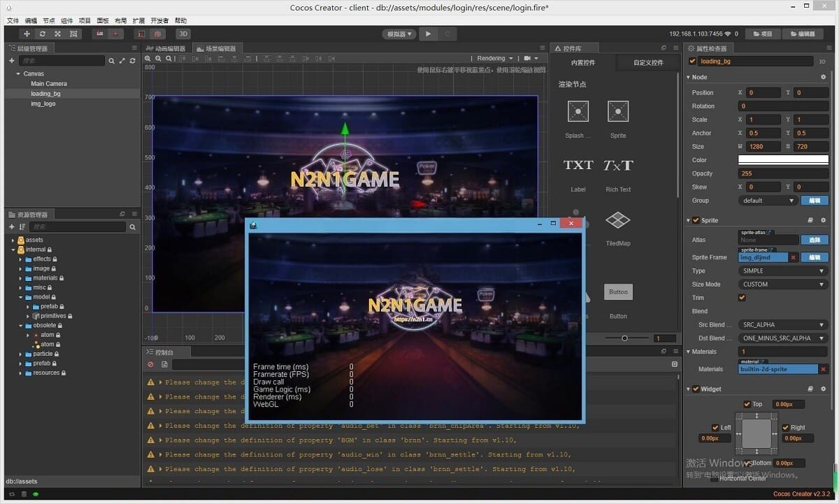The width and height of the screenshot is (839, 504).
Task: Select the rotate transform tool
Action: pyautogui.click(x=43, y=34)
